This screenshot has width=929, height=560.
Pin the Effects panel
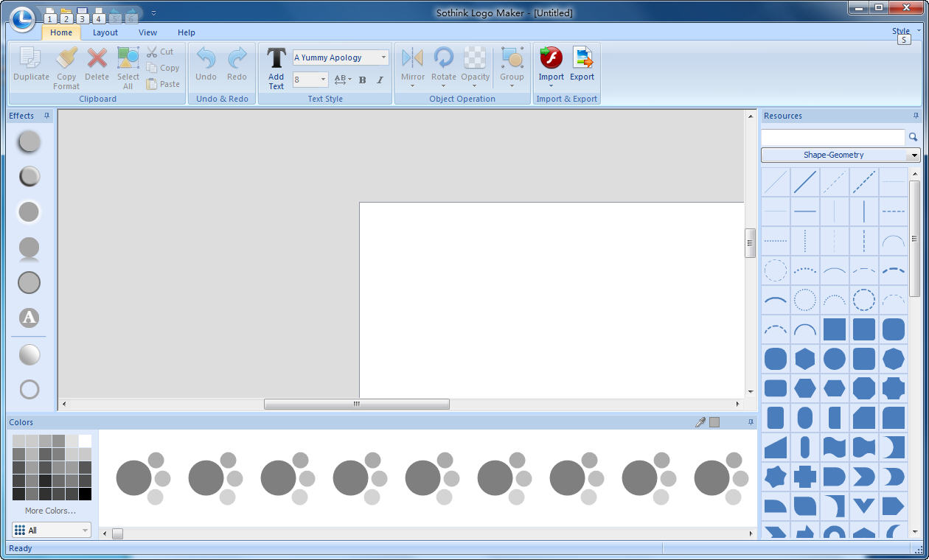tap(47, 116)
